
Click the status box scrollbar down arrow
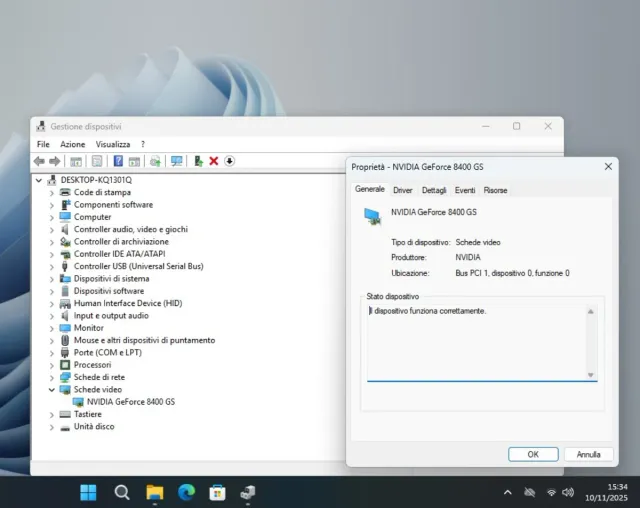click(x=591, y=375)
